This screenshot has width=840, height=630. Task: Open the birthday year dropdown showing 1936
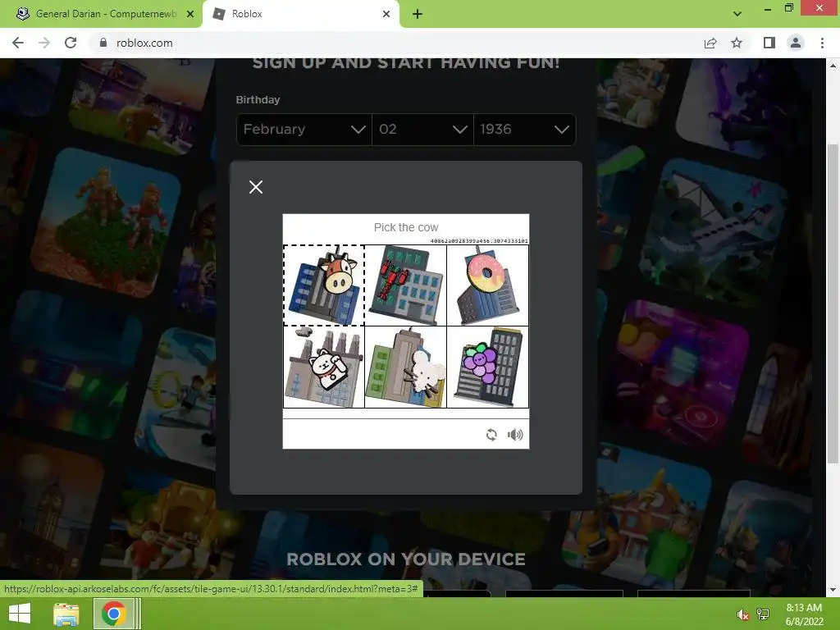coord(525,129)
